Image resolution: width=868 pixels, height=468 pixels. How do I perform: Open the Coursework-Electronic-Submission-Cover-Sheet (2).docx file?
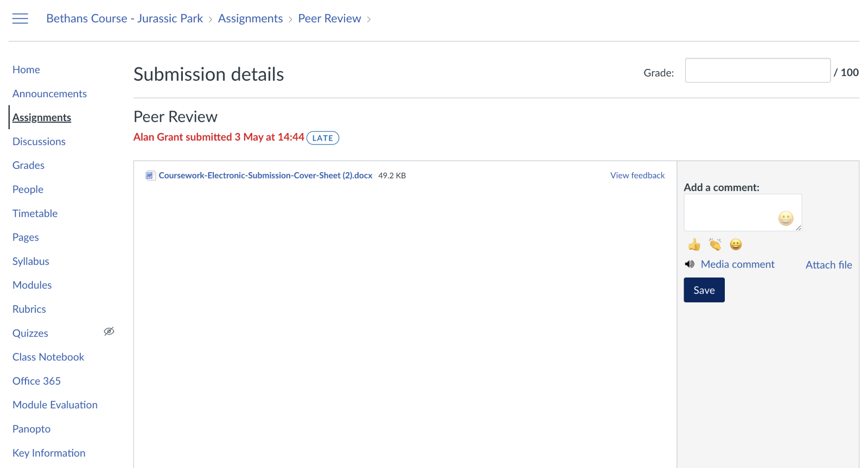click(265, 175)
